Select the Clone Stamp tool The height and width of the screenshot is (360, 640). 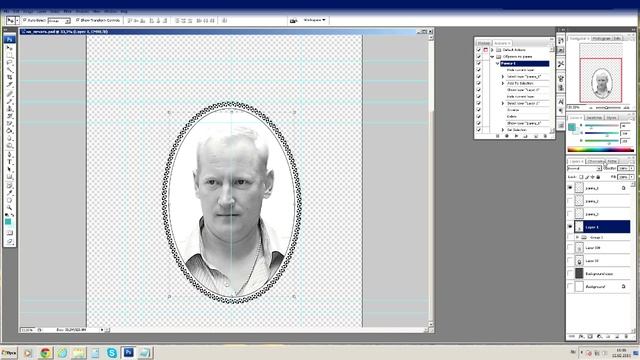click(x=10, y=109)
